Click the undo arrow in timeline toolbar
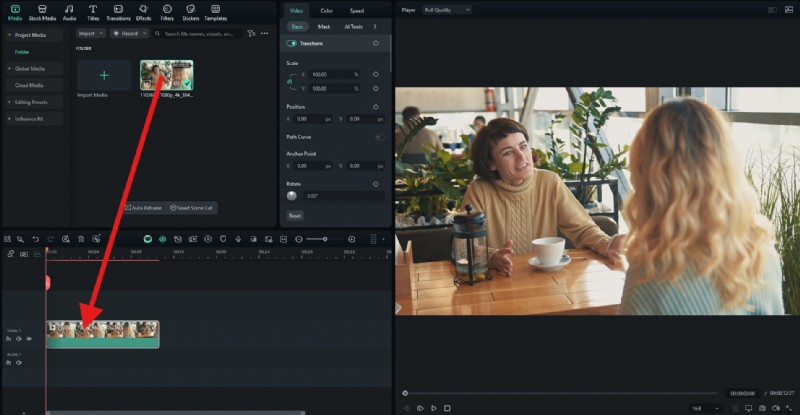800x415 pixels. click(36, 239)
